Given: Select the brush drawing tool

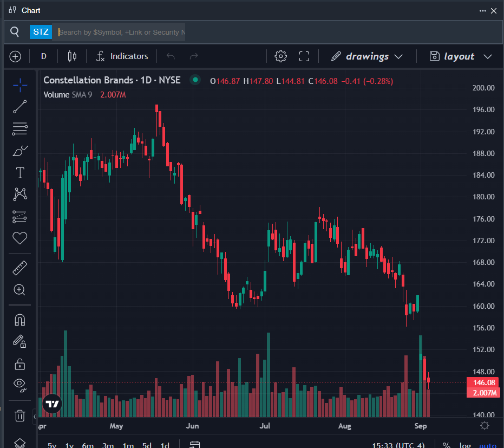Looking at the screenshot, I should [20, 151].
